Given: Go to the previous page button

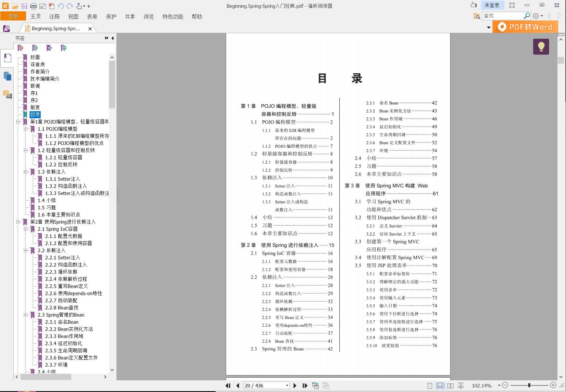Looking at the screenshot, I should click(238, 385).
